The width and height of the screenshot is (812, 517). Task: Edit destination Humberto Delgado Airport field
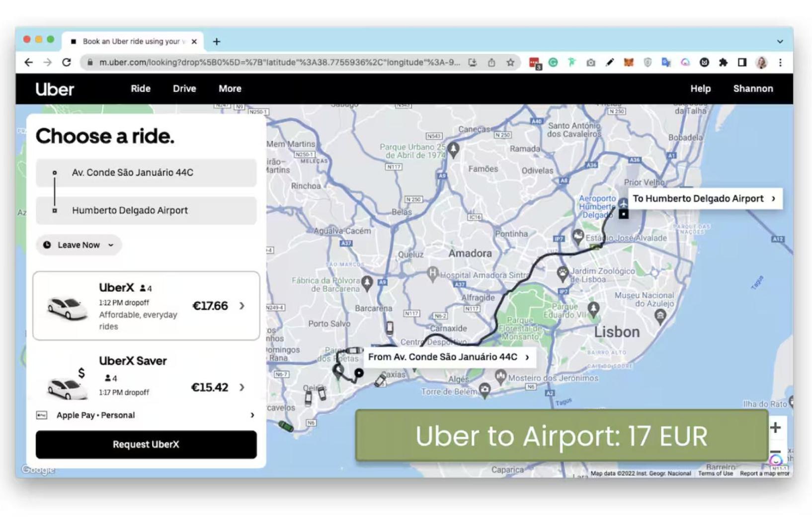pyautogui.click(x=146, y=210)
